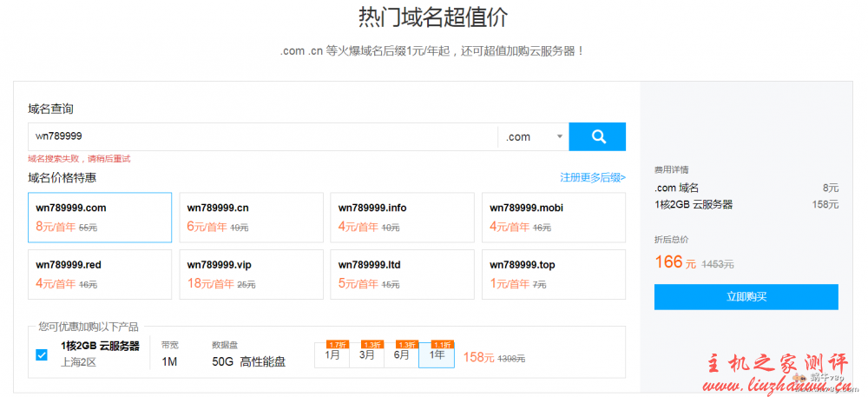868x397 pixels.
Task: Toggle the 1核2GB cloud server checkbox
Action: (42, 354)
